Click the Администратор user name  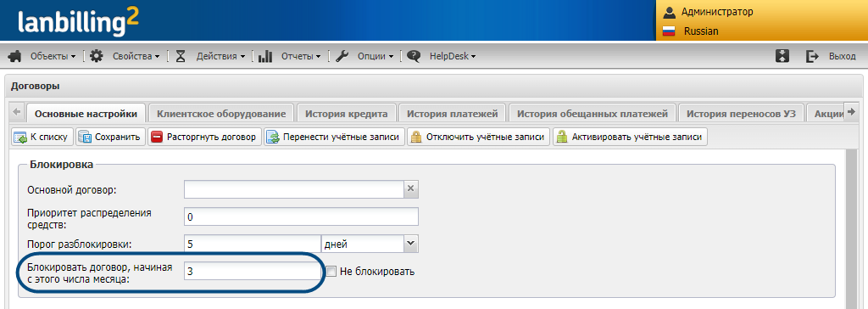pos(717,12)
